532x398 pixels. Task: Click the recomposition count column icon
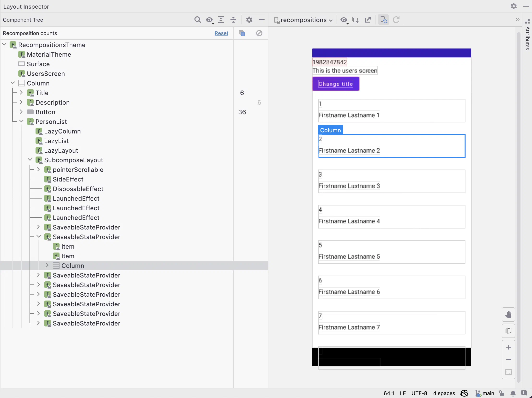point(242,33)
